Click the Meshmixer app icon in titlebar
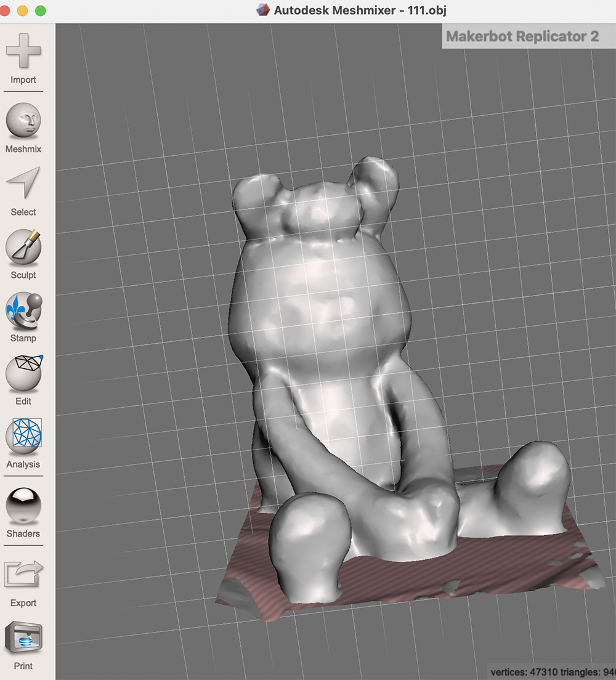 point(263,10)
